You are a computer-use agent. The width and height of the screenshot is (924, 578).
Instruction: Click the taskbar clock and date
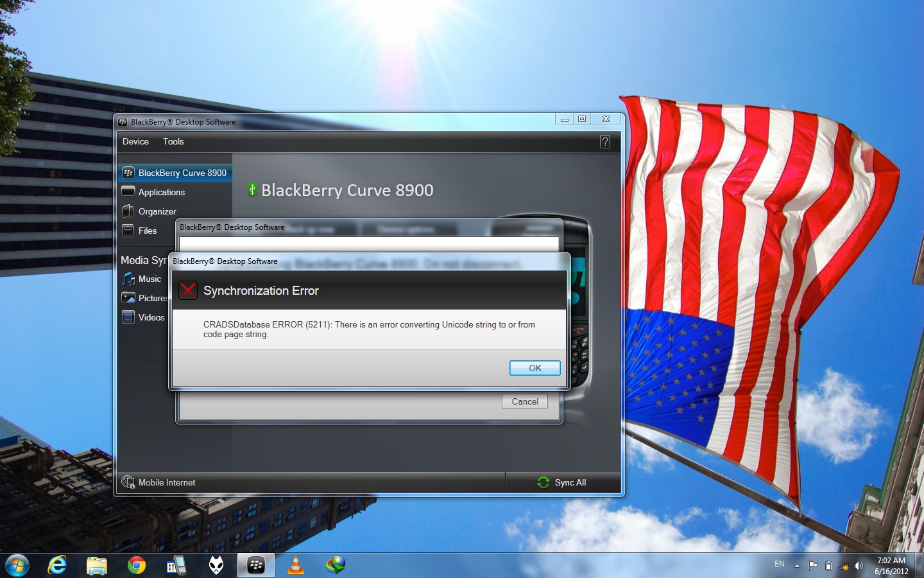(891, 566)
